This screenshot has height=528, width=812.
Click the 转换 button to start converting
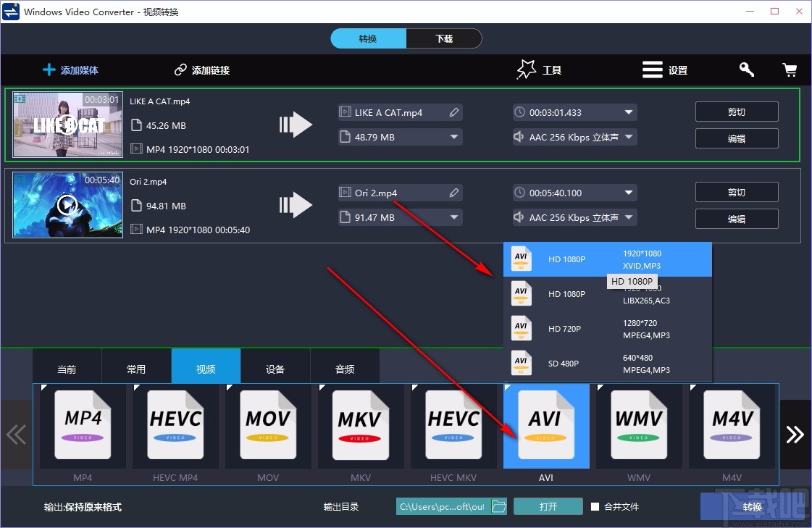(x=752, y=507)
